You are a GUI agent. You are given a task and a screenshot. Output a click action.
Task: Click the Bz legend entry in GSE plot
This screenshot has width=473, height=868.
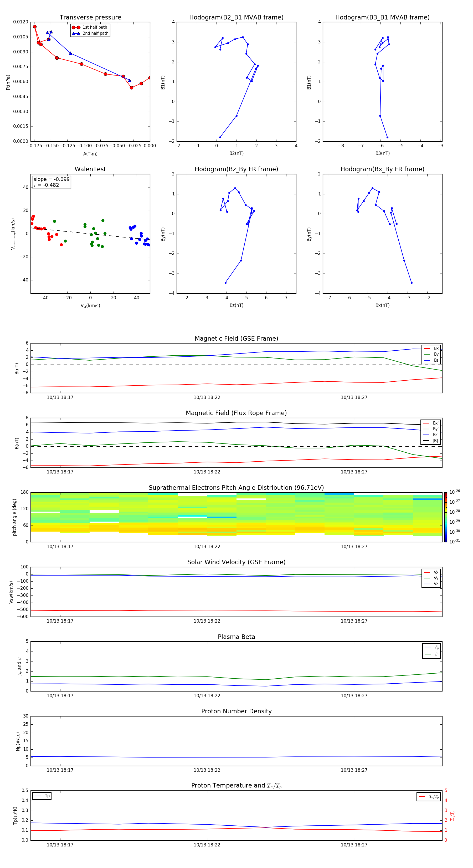pos(431,361)
